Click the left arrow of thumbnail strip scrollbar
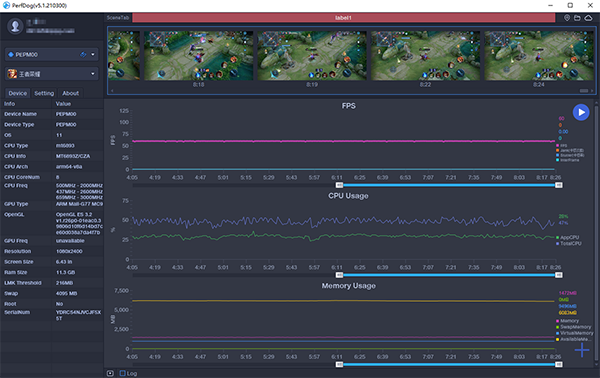The height and width of the screenshot is (378, 600). coord(112,91)
